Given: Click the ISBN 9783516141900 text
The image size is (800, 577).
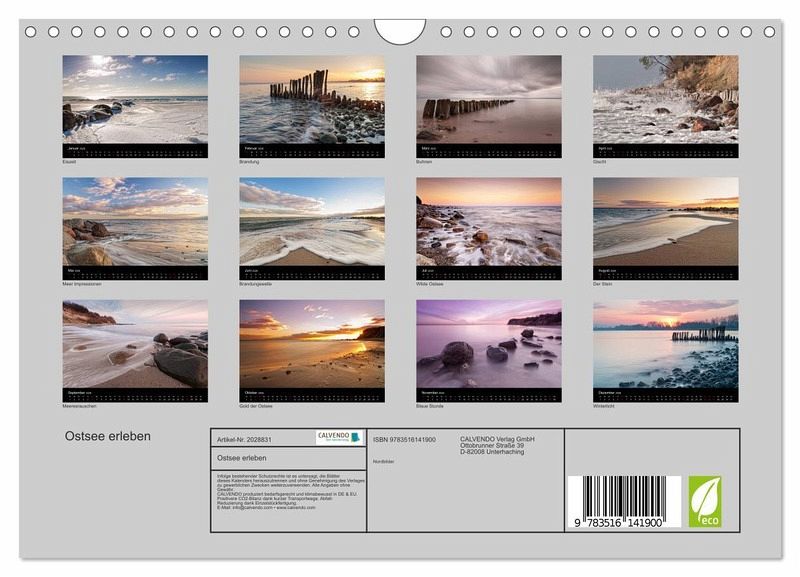Looking at the screenshot, I should tap(404, 439).
